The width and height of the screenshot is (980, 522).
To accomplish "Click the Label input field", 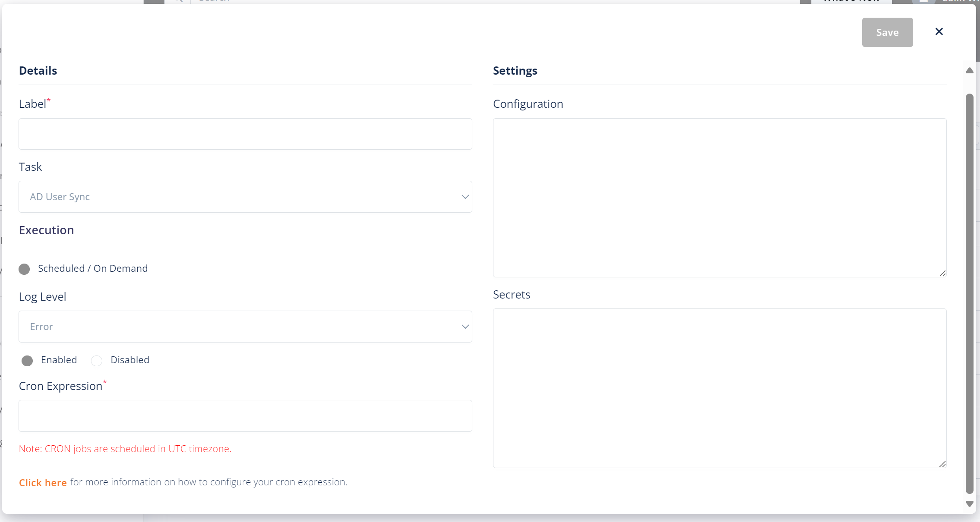I will click(246, 134).
